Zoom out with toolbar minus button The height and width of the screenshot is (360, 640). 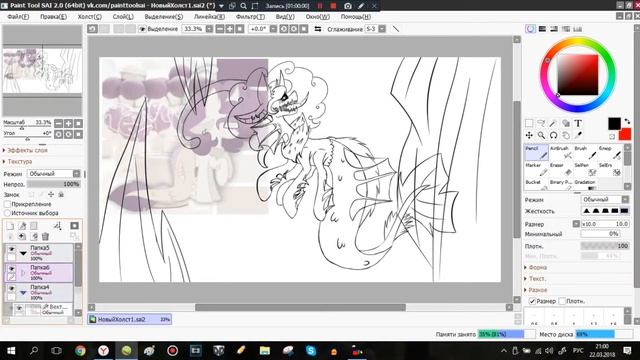[220, 29]
